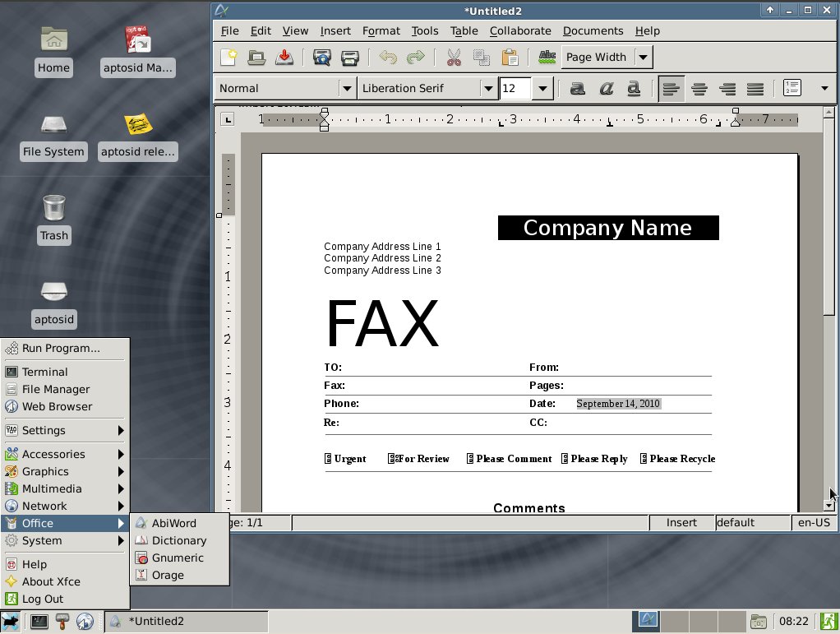840x634 pixels.
Task: Click the New document icon in AbiWord toolbar
Action: (x=228, y=57)
